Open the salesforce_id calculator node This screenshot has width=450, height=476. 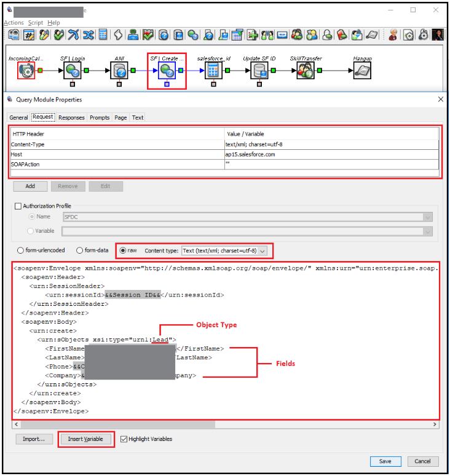(213, 71)
